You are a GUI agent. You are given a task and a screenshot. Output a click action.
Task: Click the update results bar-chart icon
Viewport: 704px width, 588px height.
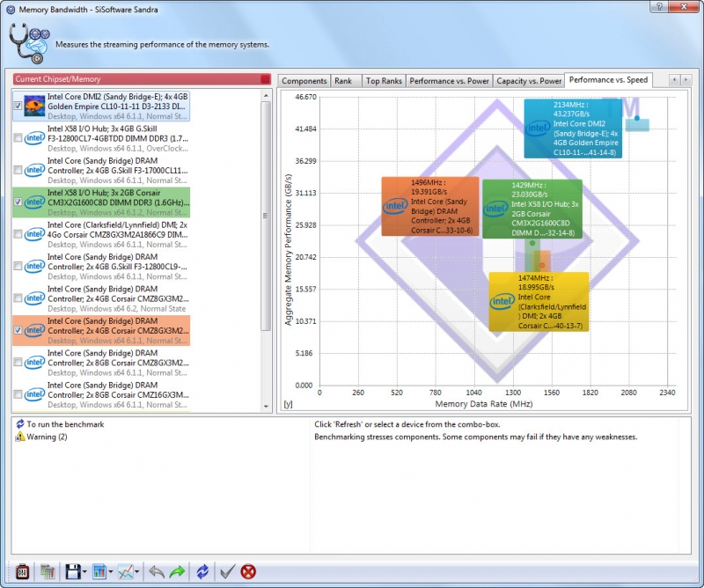click(48, 571)
